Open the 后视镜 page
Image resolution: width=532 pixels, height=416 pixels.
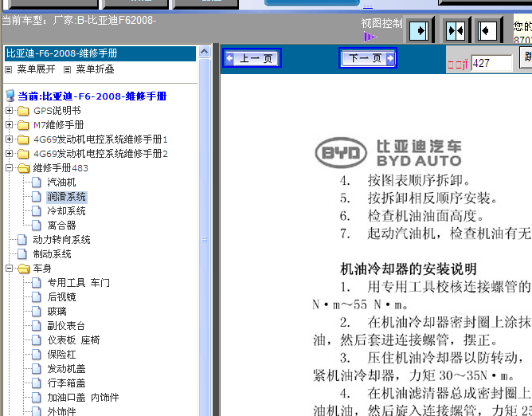pyautogui.click(x=61, y=296)
